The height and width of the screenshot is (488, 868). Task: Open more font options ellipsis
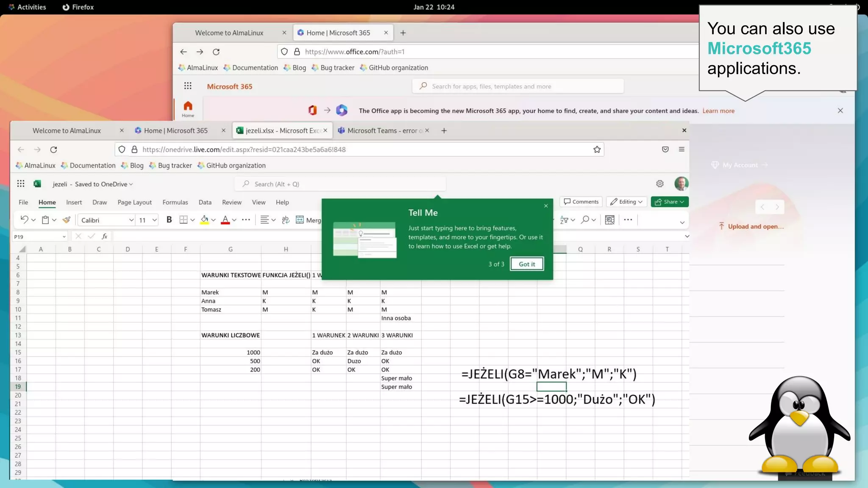pos(246,220)
